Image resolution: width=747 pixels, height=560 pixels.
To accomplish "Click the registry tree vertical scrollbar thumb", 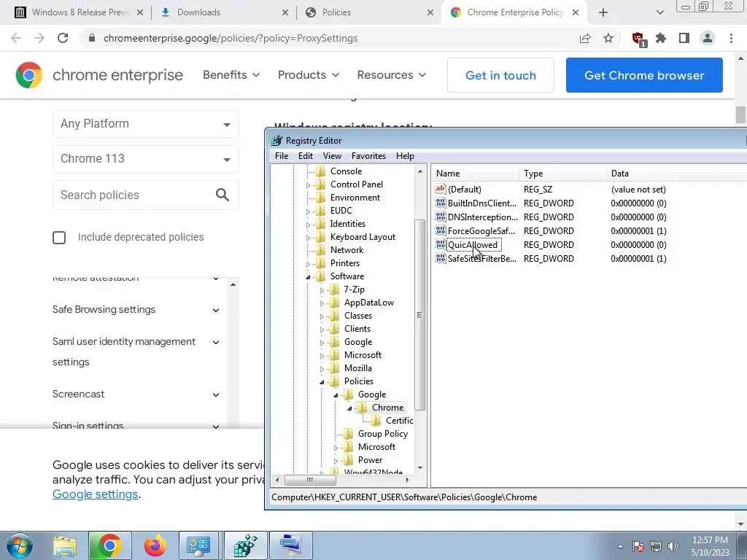I will pyautogui.click(x=419, y=315).
